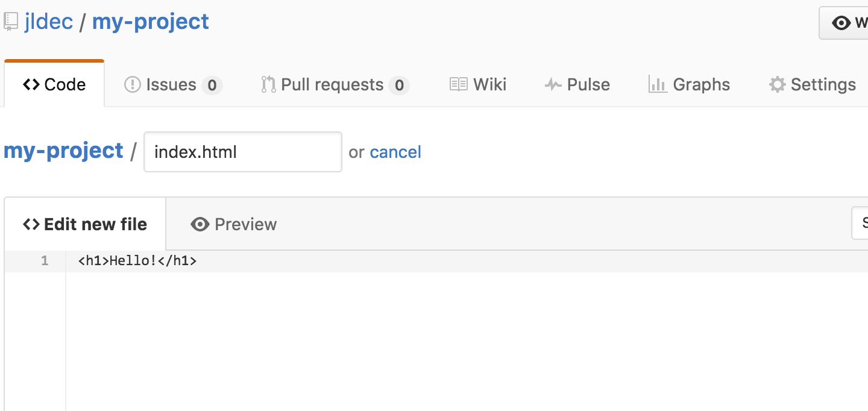The width and height of the screenshot is (868, 411).
Task: Click the code brackets icon on Code tab
Action: (31, 84)
